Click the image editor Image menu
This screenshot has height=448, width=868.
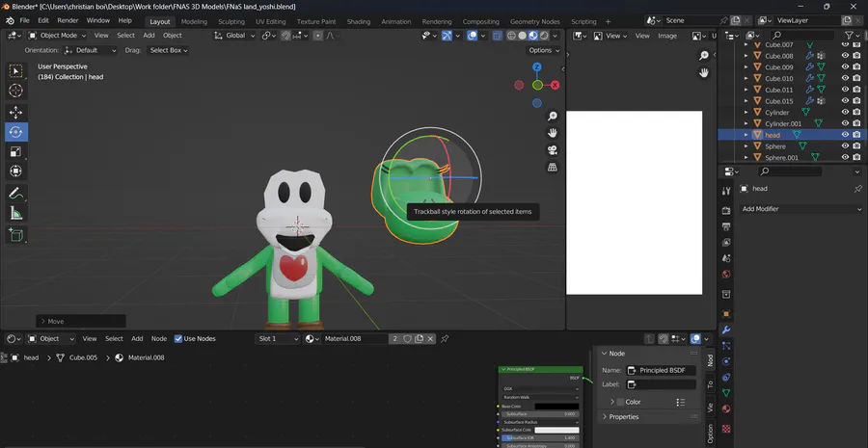(x=667, y=36)
